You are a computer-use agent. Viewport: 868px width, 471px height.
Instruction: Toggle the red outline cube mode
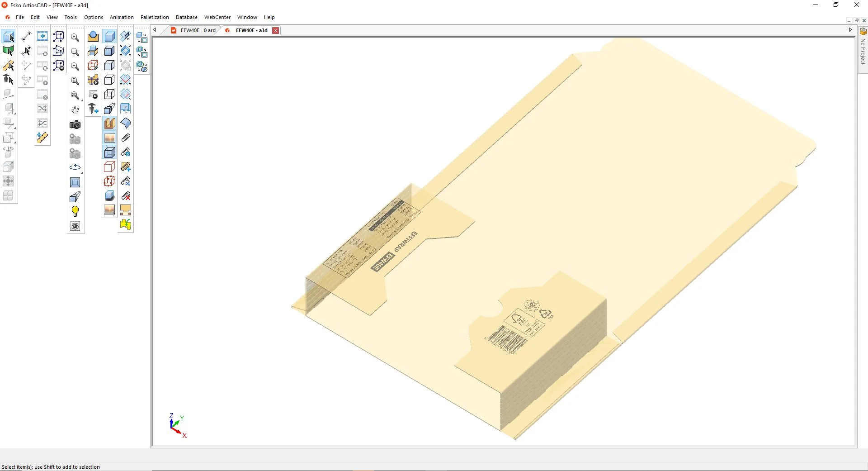coord(109,167)
